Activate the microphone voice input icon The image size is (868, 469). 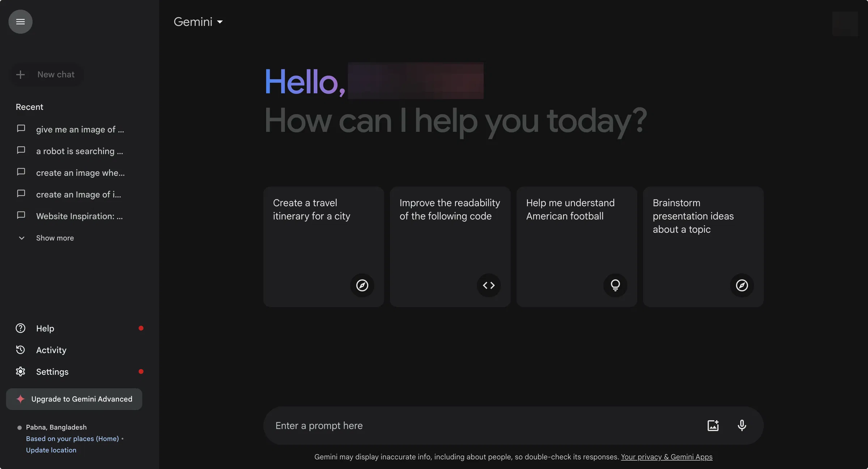742,425
